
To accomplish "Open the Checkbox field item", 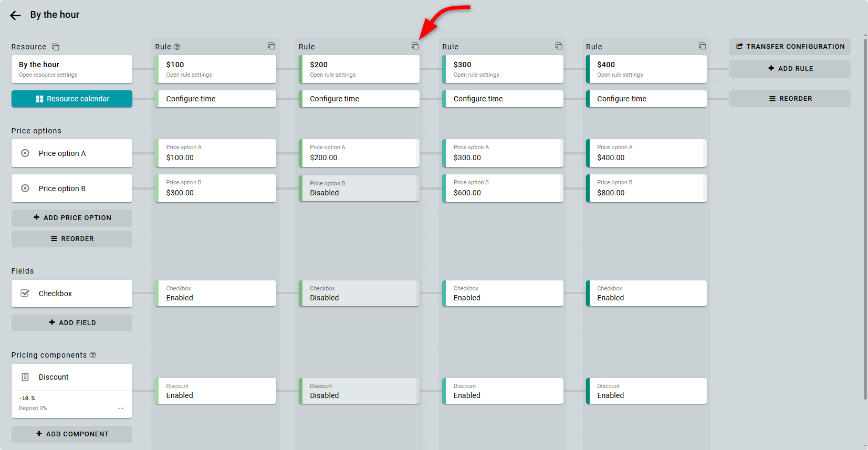I will (x=72, y=294).
